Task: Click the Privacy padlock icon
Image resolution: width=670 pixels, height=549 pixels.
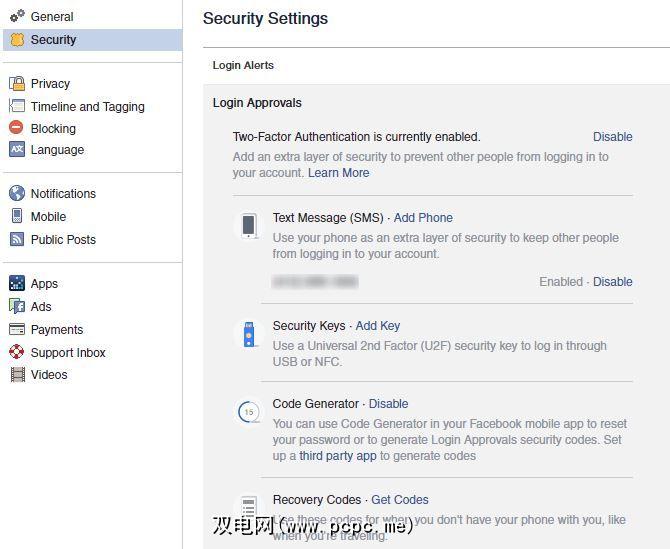Action: (17, 84)
